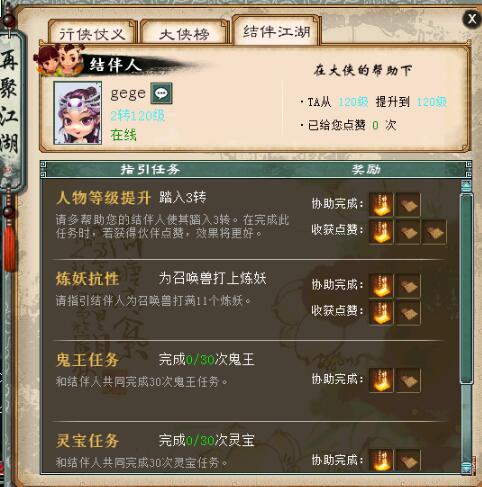Click 人物等级提升 收获点赞 golden scroll reward

(381, 232)
